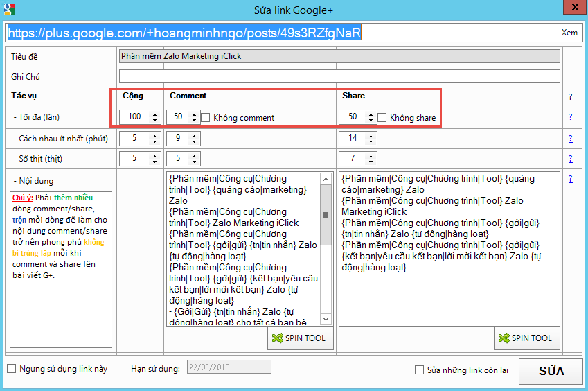Image resolution: width=588 pixels, height=391 pixels.
Task: Check Sửa những link còn lại
Action: pyautogui.click(x=419, y=370)
